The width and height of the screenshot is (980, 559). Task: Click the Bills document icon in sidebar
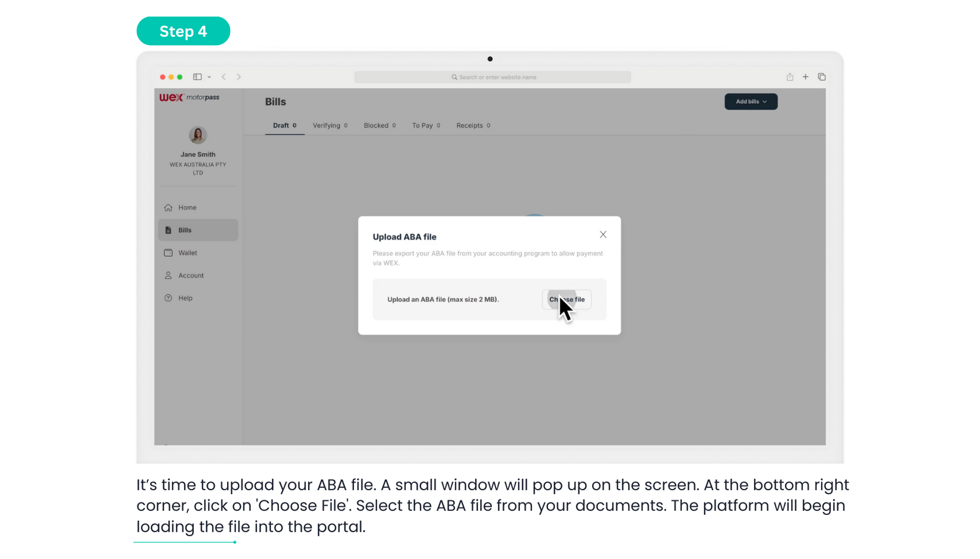tap(168, 231)
